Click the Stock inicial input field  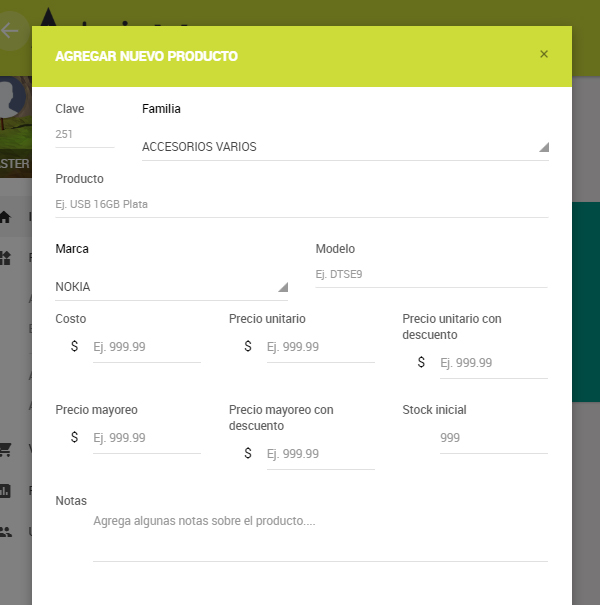click(x=493, y=438)
